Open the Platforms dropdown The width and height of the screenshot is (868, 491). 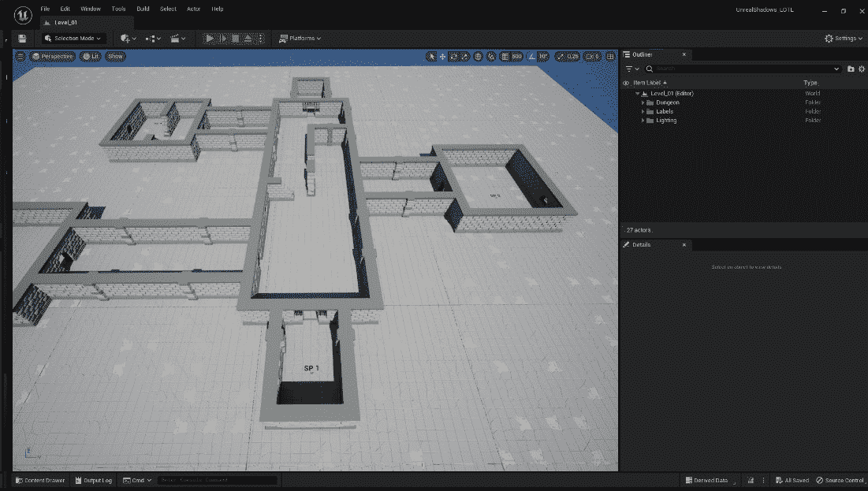(300, 38)
